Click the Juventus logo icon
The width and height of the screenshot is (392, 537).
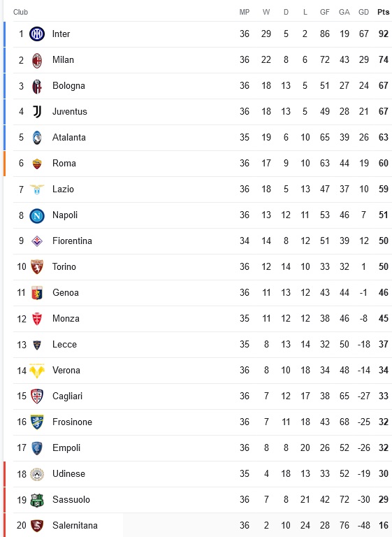coord(37,112)
